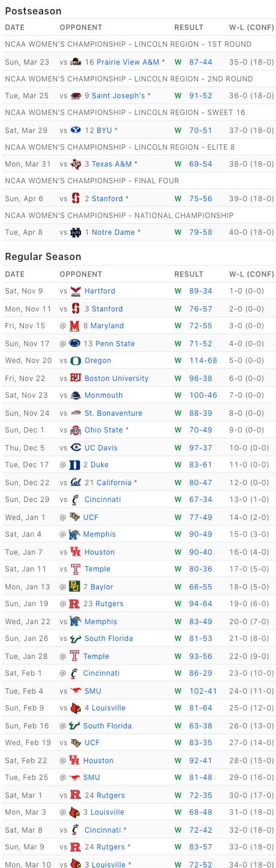Screen dimensions: 276x868
Task: Open the Boston University team link
Action: click(117, 379)
